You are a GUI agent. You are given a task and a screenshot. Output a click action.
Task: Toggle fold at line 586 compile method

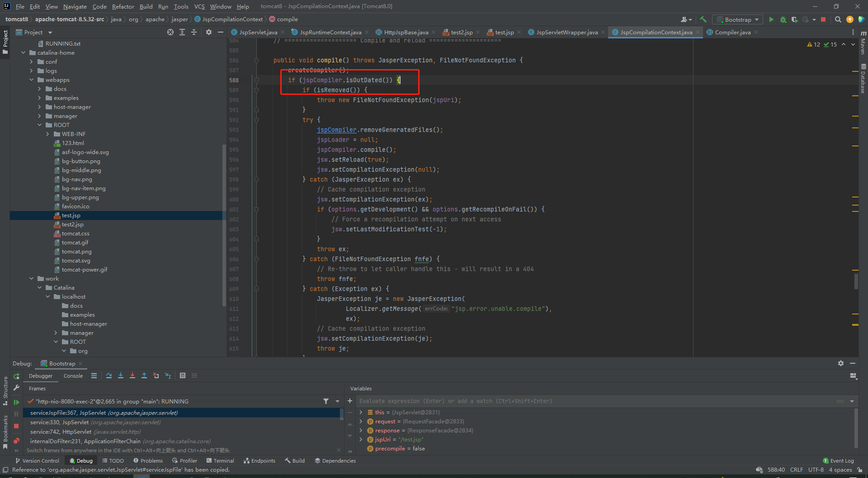point(256,60)
